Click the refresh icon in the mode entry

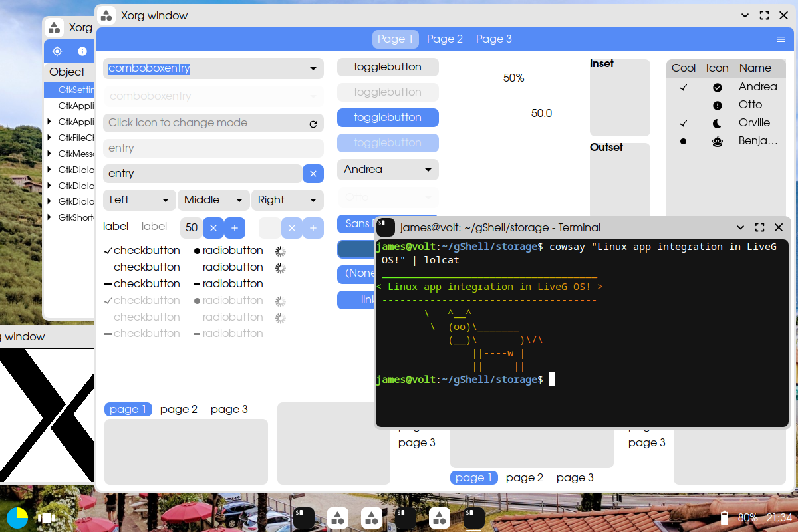[313, 124]
